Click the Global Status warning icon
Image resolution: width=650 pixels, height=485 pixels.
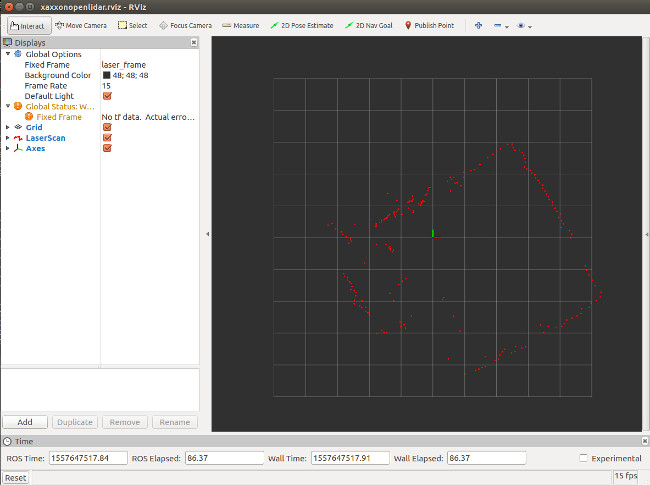(18, 106)
